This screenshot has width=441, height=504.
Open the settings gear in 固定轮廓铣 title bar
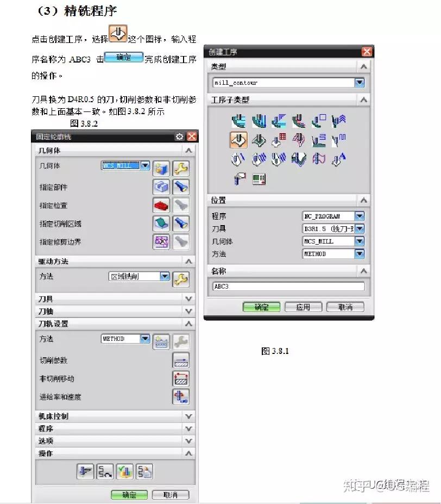pyautogui.click(x=180, y=136)
